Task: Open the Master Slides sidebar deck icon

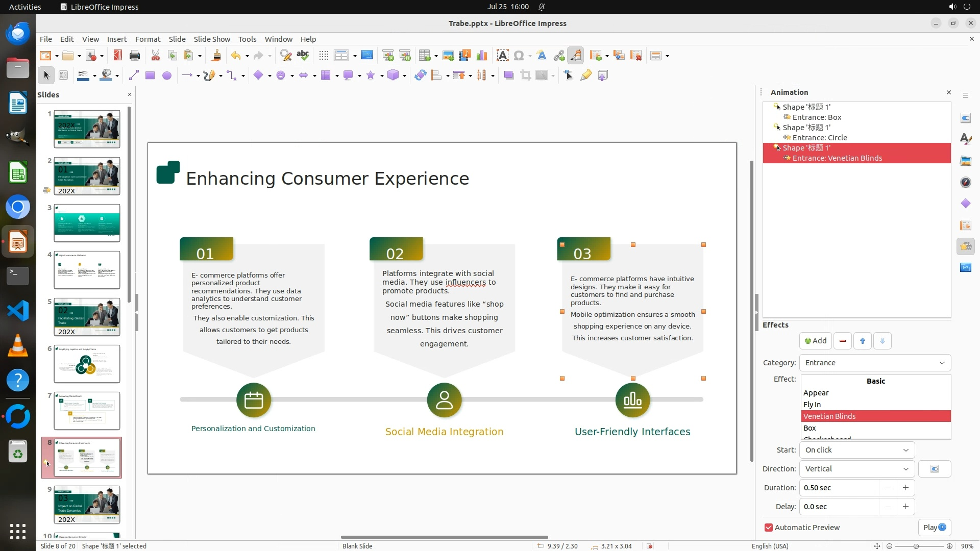Action: [x=965, y=267]
